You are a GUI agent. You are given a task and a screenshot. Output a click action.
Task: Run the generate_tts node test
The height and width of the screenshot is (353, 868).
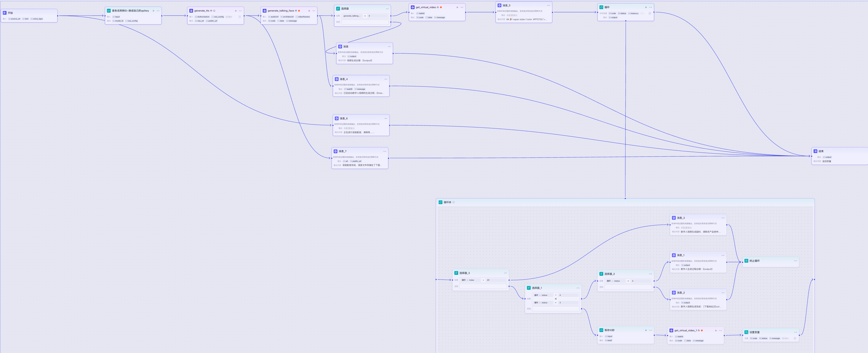pos(236,11)
